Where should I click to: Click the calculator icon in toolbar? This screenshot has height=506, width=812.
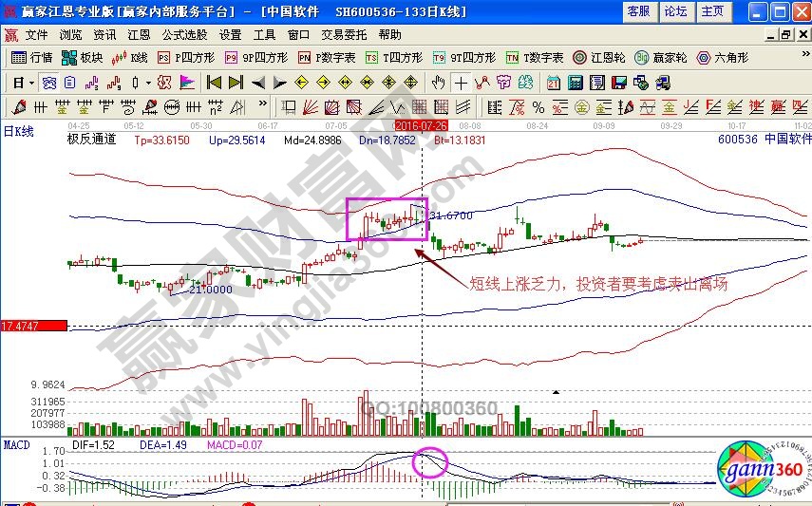tap(574, 83)
